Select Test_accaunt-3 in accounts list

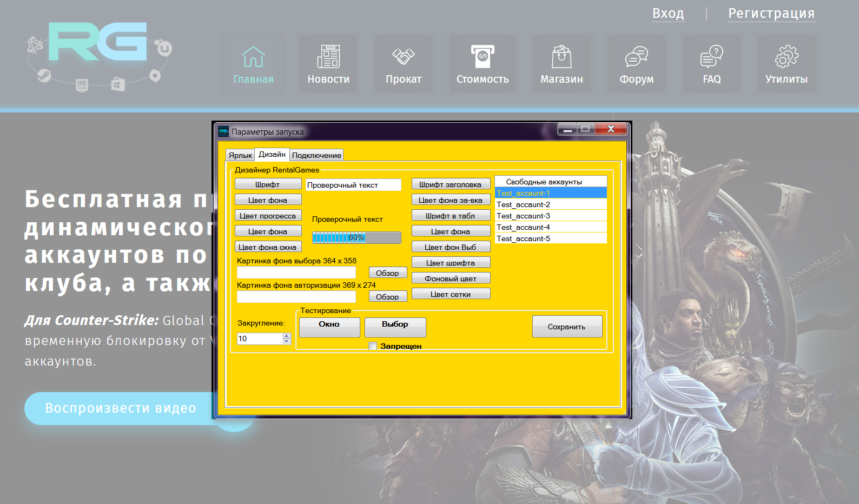pyautogui.click(x=551, y=216)
